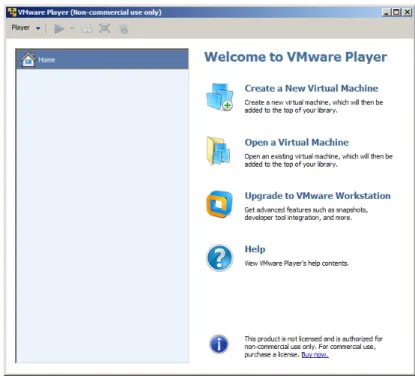Click the Help question mark icon
This screenshot has height=376, width=415.
(219, 258)
